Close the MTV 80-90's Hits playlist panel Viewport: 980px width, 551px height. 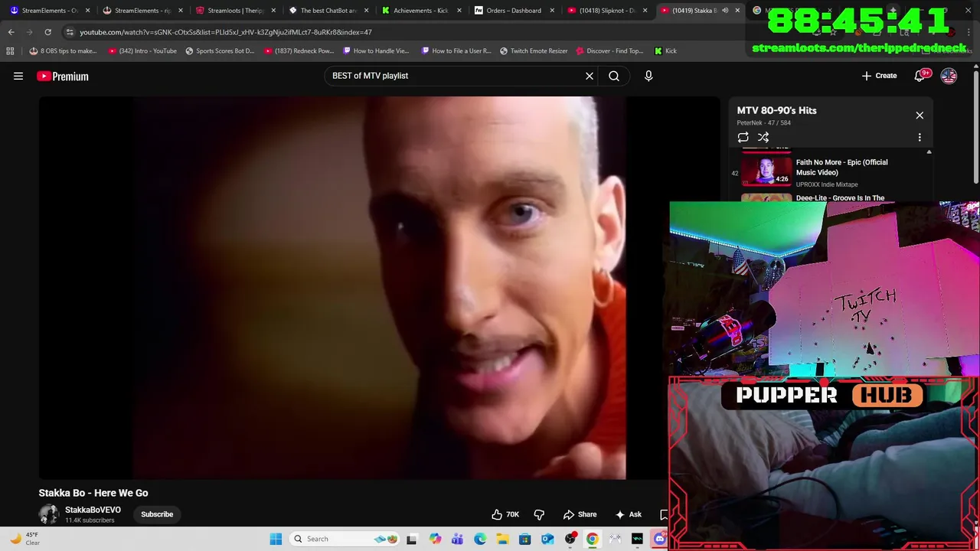920,116
